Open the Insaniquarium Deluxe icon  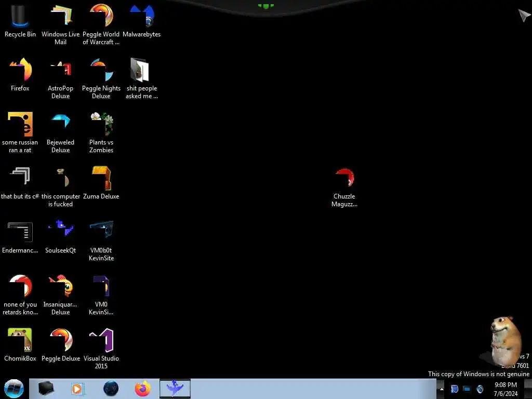(x=61, y=295)
